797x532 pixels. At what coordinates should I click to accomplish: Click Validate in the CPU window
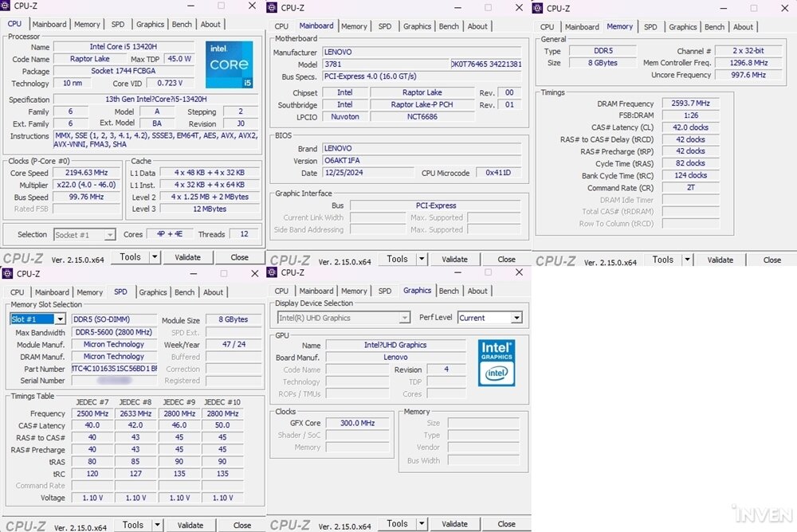187,257
